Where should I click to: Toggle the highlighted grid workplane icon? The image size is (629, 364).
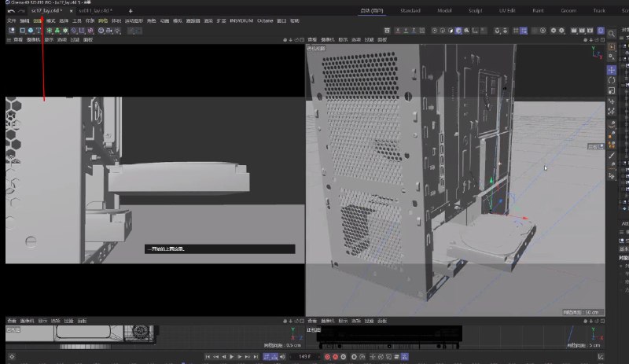524,31
